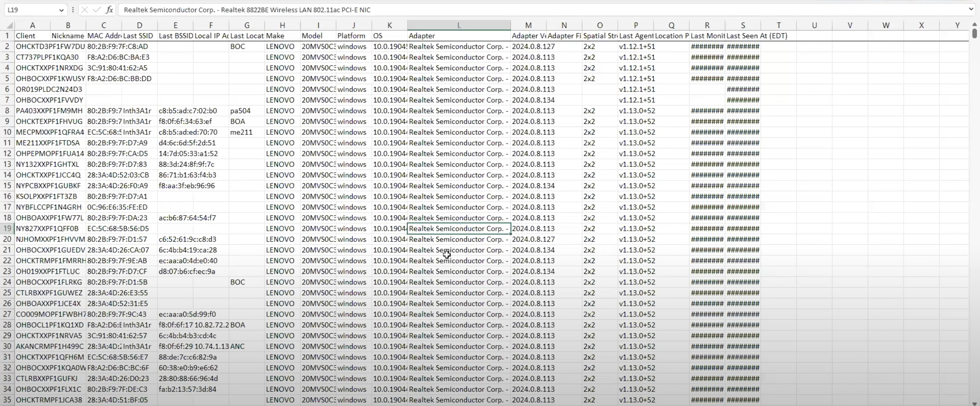Click the three-dot name box resize handle
This screenshot has width=980, height=406.
tap(73, 10)
